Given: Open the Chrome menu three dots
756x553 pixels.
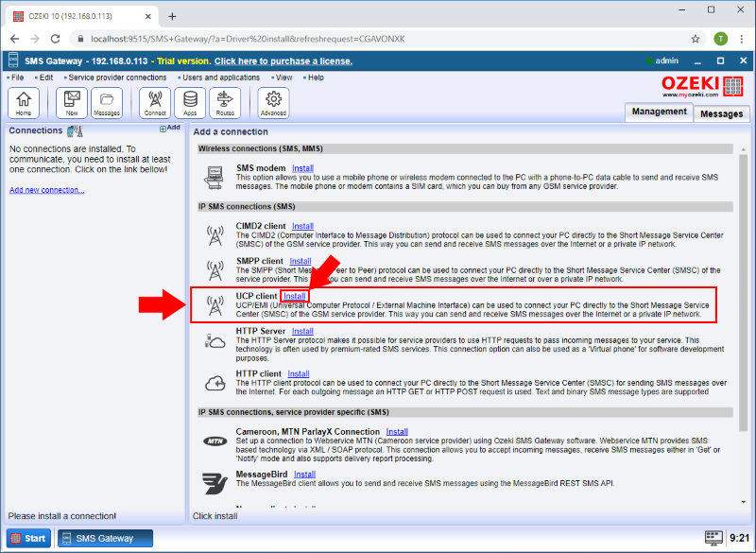Looking at the screenshot, I should point(742,39).
